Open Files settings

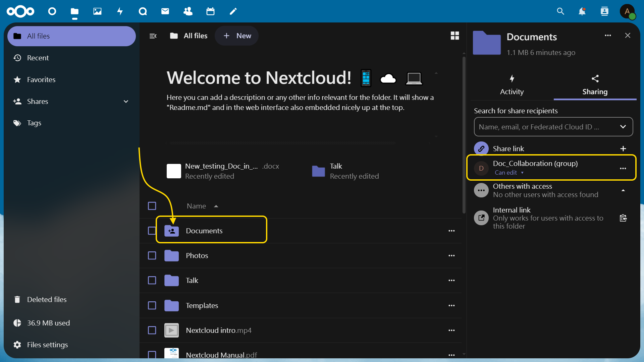pos(71,345)
